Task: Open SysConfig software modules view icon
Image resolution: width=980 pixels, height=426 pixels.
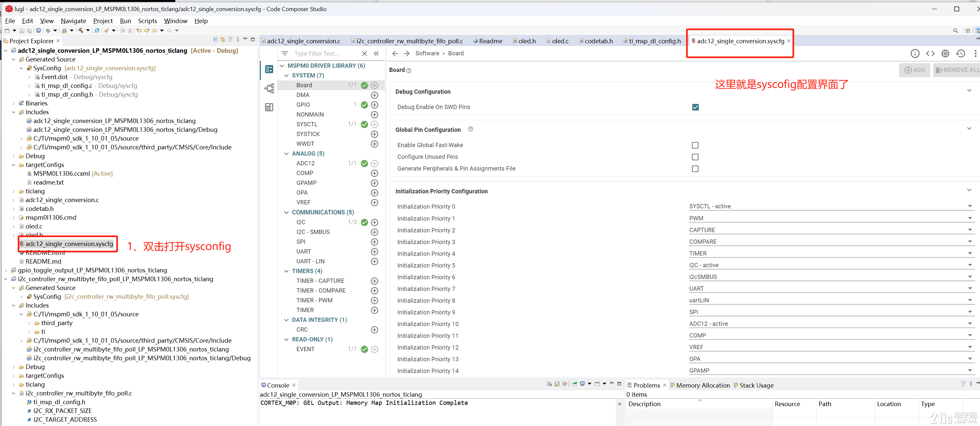Action: tap(269, 69)
